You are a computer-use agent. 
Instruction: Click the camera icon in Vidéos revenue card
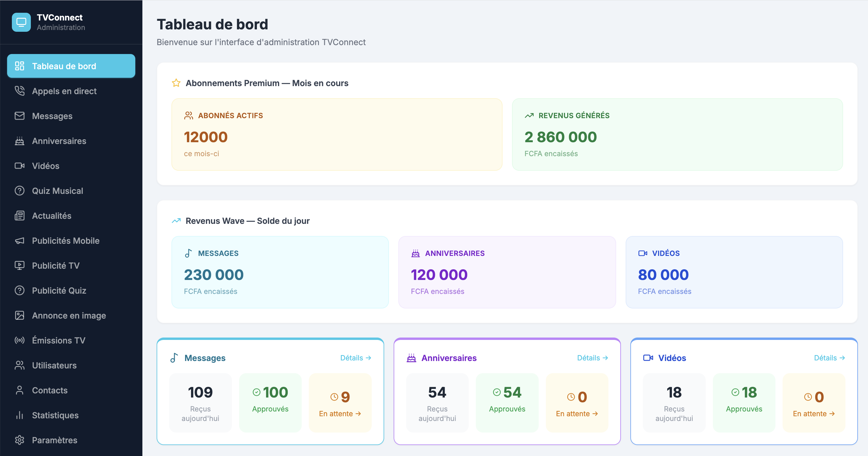click(643, 253)
